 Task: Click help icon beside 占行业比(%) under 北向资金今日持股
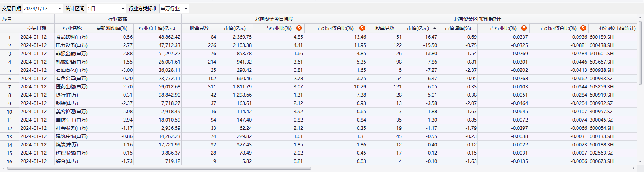point(299,28)
